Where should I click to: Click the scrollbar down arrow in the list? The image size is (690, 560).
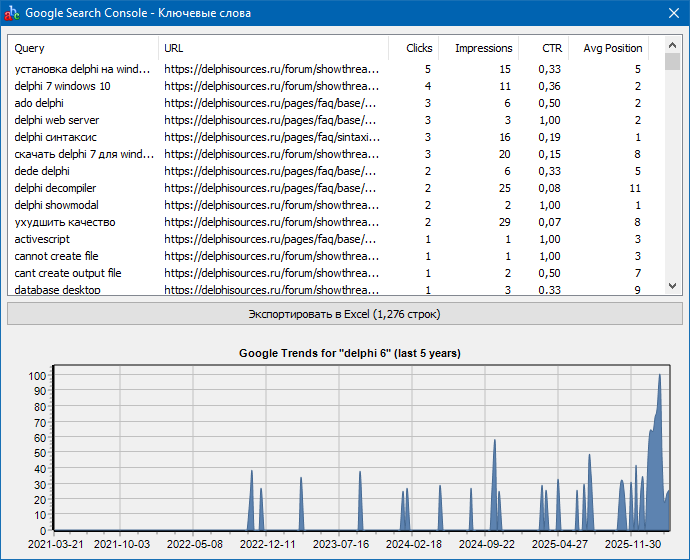point(672,286)
